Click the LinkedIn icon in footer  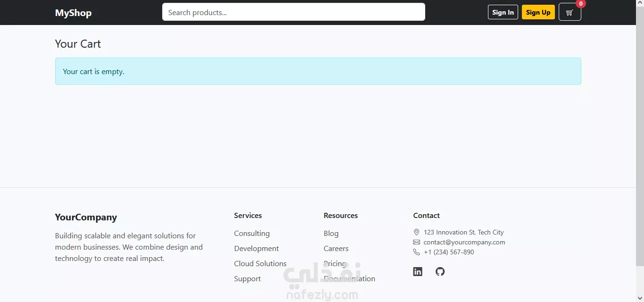[x=418, y=271]
